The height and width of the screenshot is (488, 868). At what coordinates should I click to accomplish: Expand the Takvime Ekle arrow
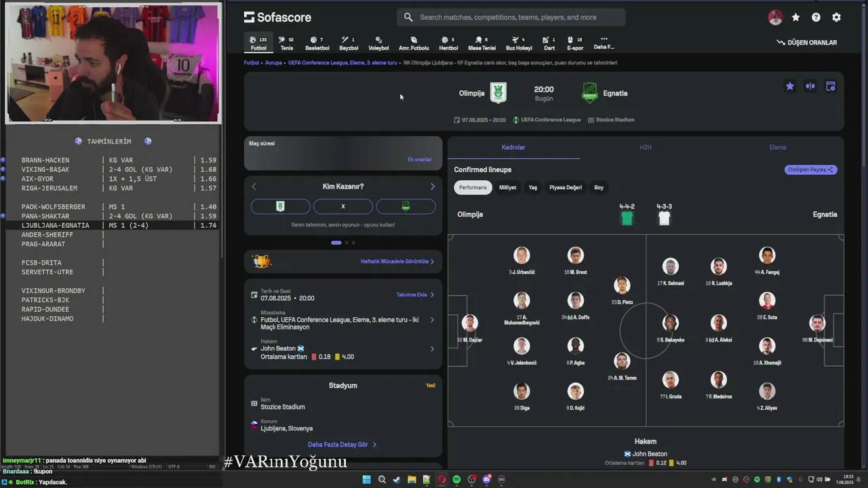[x=432, y=295]
